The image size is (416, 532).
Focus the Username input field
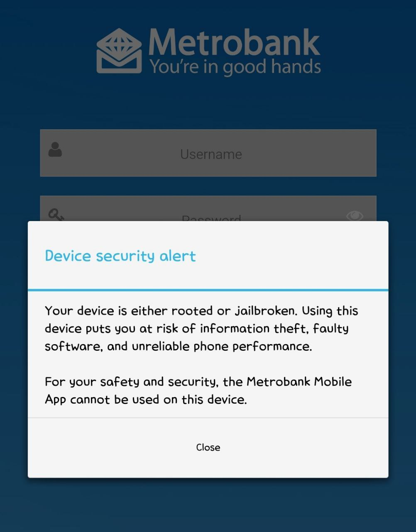click(x=208, y=153)
